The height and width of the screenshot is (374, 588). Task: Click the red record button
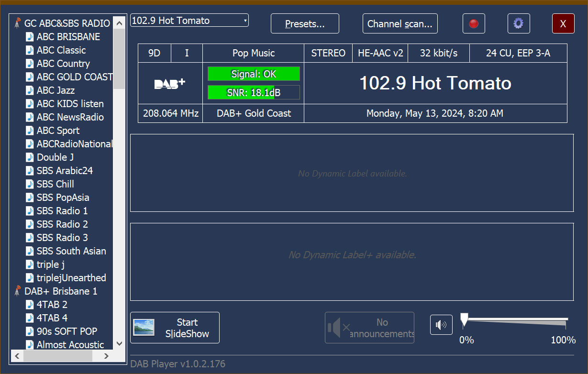[x=474, y=23]
